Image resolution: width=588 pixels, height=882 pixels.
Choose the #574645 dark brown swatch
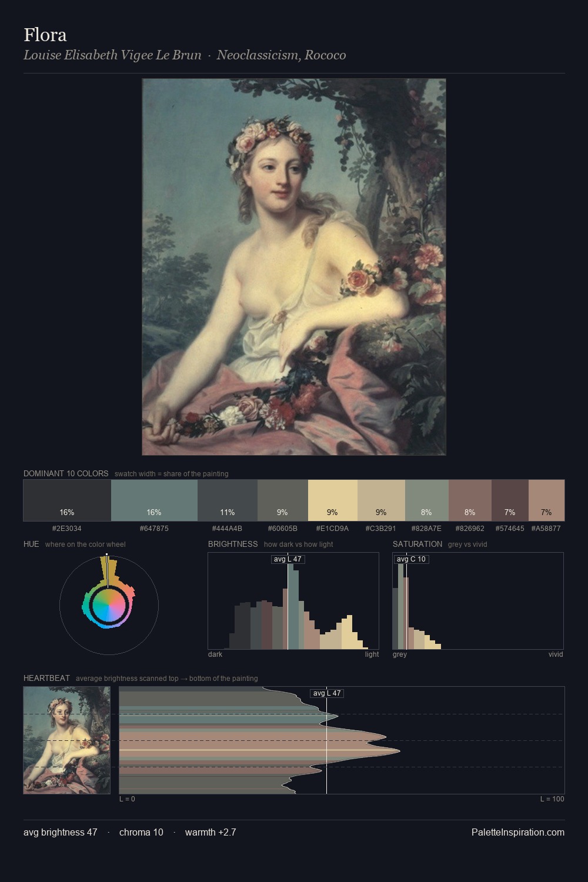coord(510,500)
